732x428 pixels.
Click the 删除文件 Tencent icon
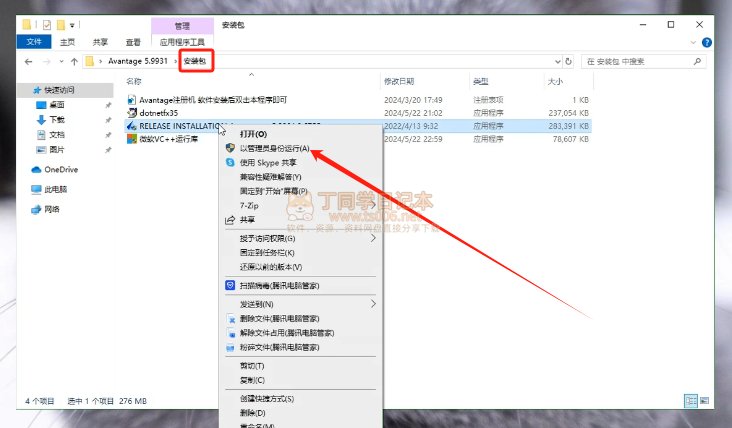click(231, 319)
